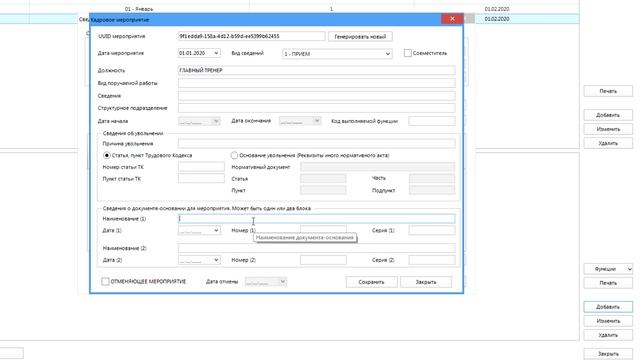Click lower Изменить button in background window
Viewport: 640px width, 360px height.
pos(608,321)
